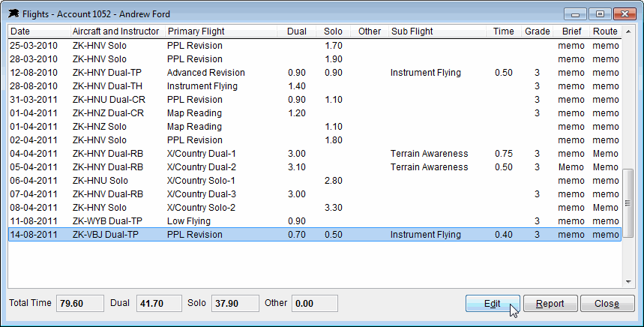Click the Solo total field

point(235,304)
